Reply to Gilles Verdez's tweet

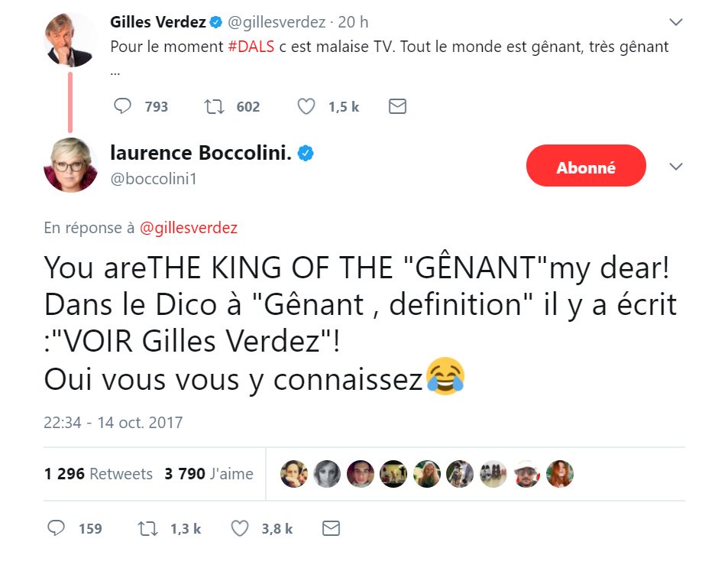coord(123,106)
